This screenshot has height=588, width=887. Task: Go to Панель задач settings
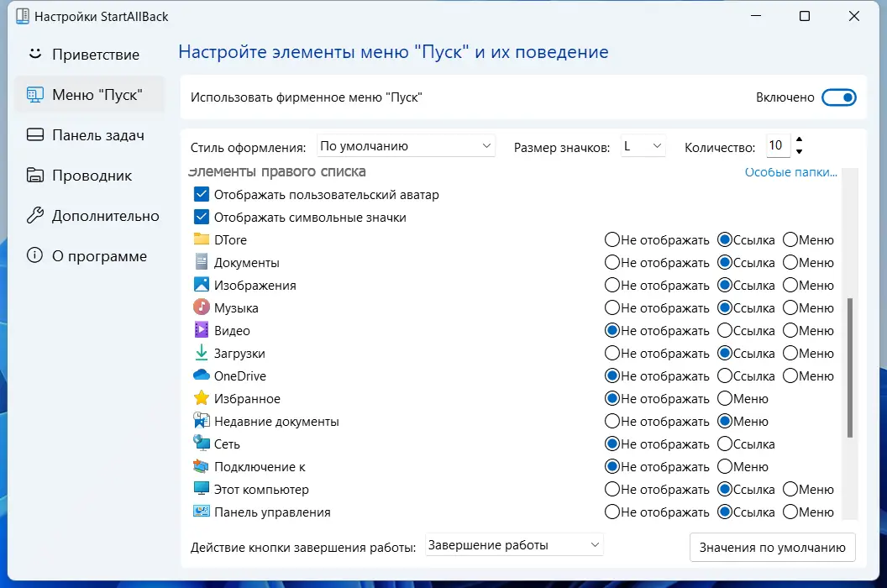(89, 135)
